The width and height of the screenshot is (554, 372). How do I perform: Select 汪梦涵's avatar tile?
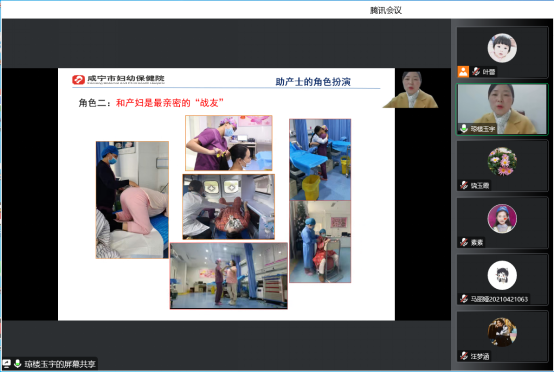[502, 332]
